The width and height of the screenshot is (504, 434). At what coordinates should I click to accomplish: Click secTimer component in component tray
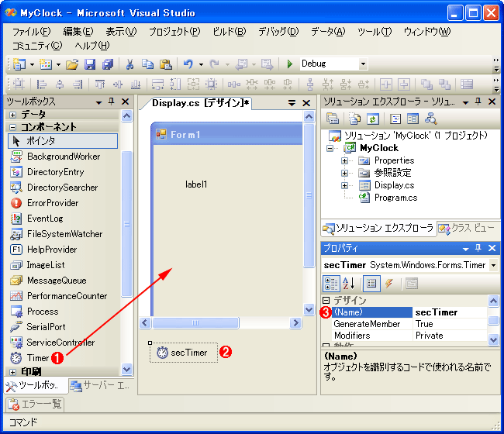pyautogui.click(x=184, y=353)
